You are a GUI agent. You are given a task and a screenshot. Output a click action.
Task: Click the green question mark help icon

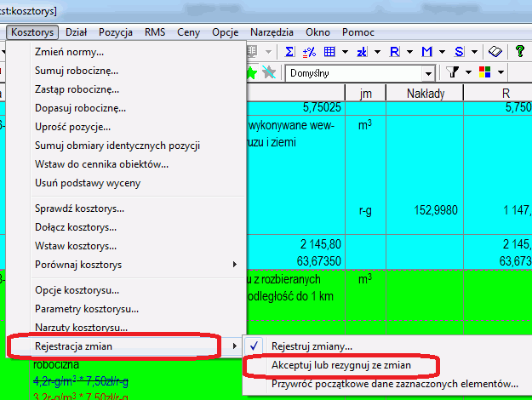pos(521,52)
